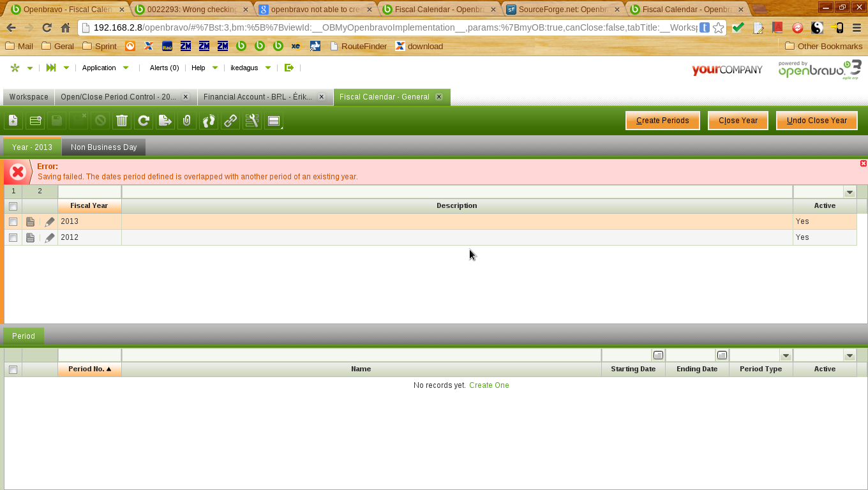The width and height of the screenshot is (868, 490).
Task: Open the attachments paperclip icon
Action: (x=187, y=121)
